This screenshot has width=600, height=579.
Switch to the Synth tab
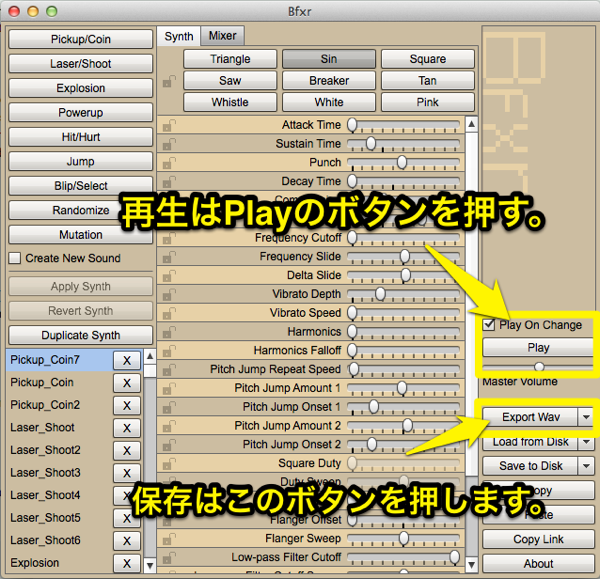tap(179, 37)
